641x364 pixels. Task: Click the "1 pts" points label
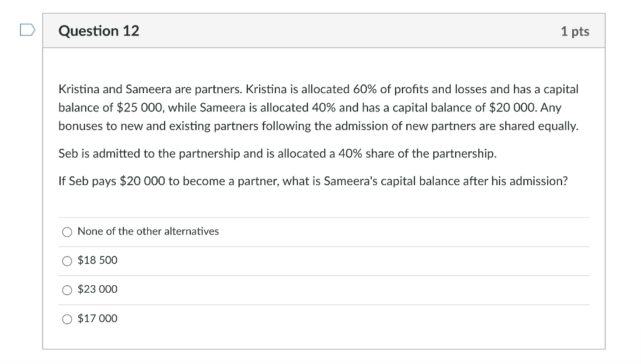(575, 31)
